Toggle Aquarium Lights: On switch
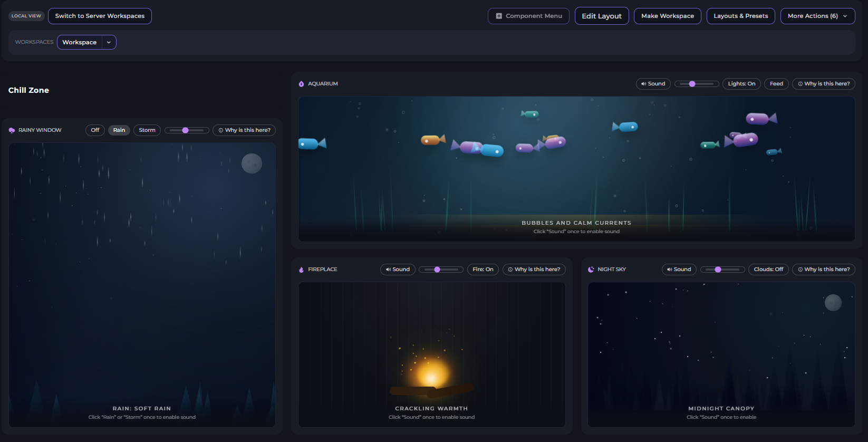Image resolution: width=868 pixels, height=442 pixels. 741,84
